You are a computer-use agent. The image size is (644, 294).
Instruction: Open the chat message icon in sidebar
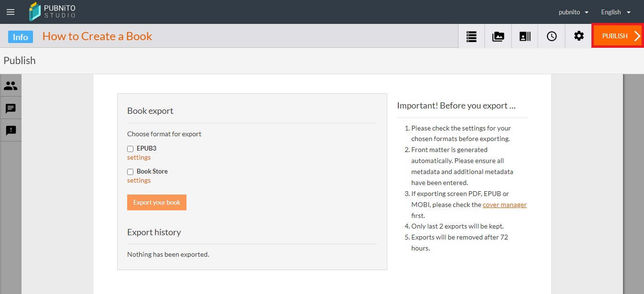(11, 108)
